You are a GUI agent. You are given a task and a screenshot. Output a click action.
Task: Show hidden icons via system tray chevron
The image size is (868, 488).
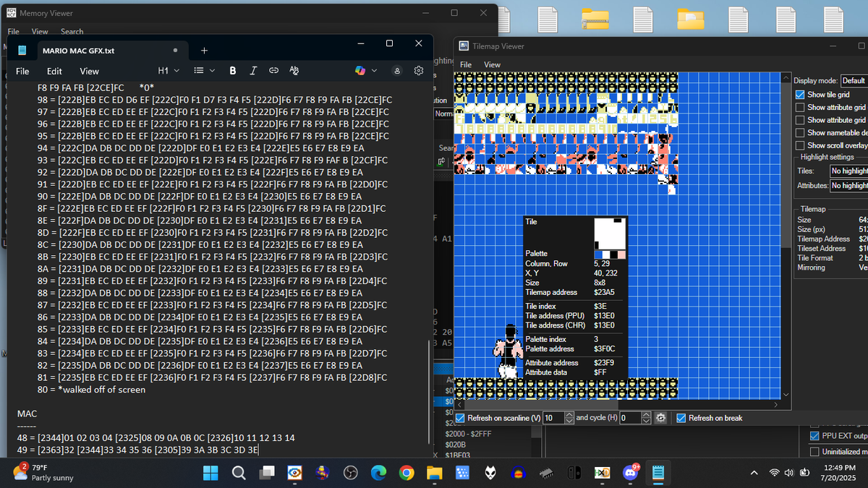click(x=754, y=473)
